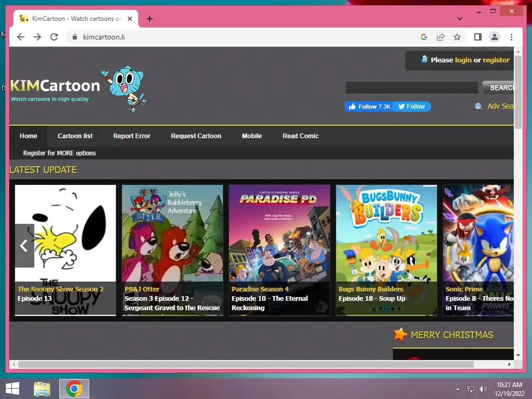Open PB&J Otter poster thumbnail
This screenshot has width=532, height=399.
[172, 250]
